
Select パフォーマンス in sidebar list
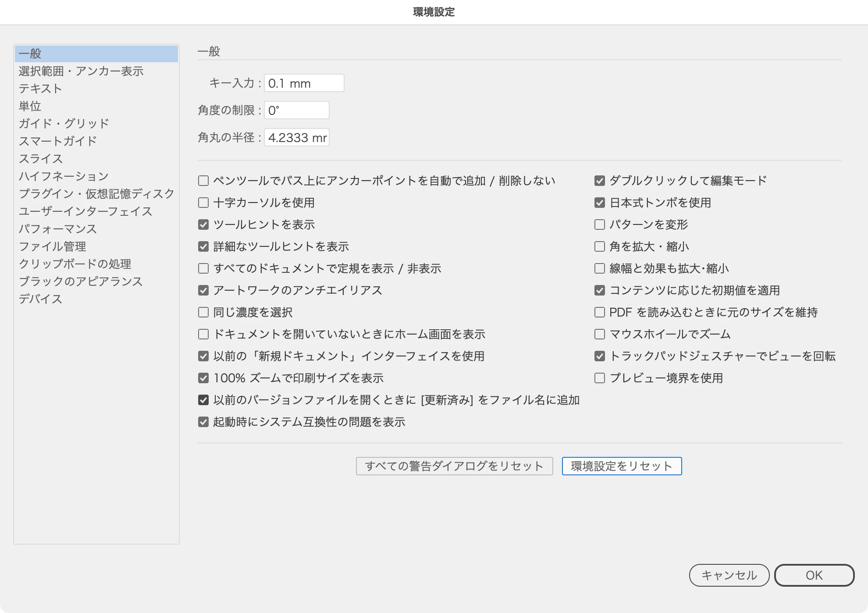click(57, 229)
